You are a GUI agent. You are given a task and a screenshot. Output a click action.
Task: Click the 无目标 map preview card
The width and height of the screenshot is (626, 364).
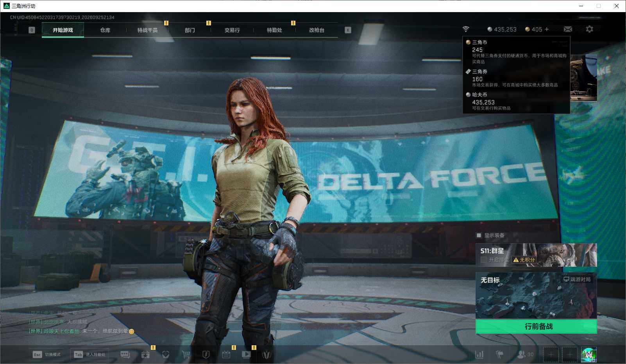click(x=536, y=296)
